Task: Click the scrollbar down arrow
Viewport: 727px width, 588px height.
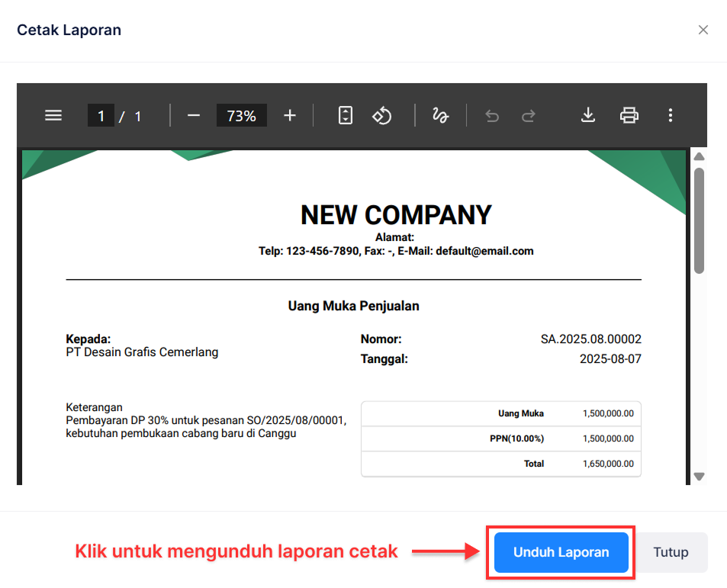Action: tap(700, 477)
